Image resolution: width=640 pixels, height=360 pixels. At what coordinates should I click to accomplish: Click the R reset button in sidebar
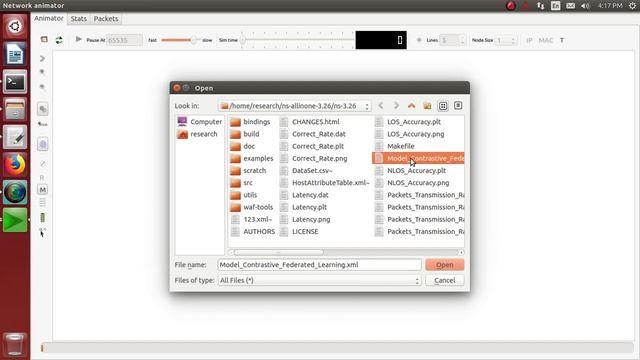tap(42, 178)
